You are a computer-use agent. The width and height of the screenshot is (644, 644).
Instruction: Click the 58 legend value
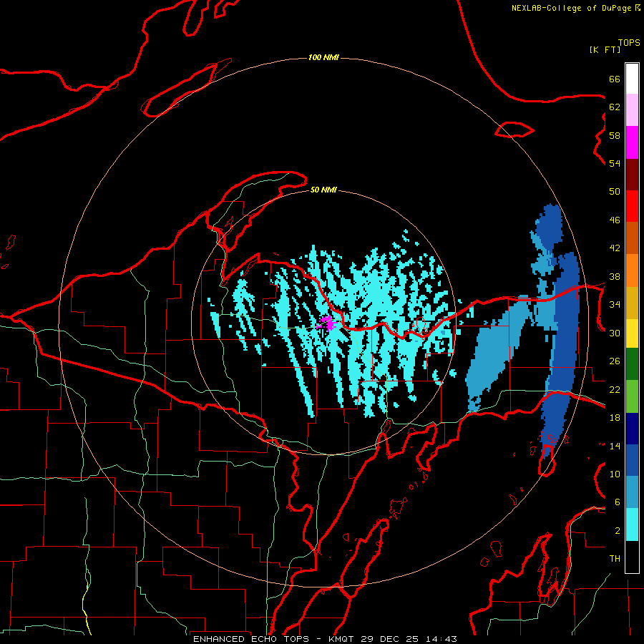click(615, 135)
